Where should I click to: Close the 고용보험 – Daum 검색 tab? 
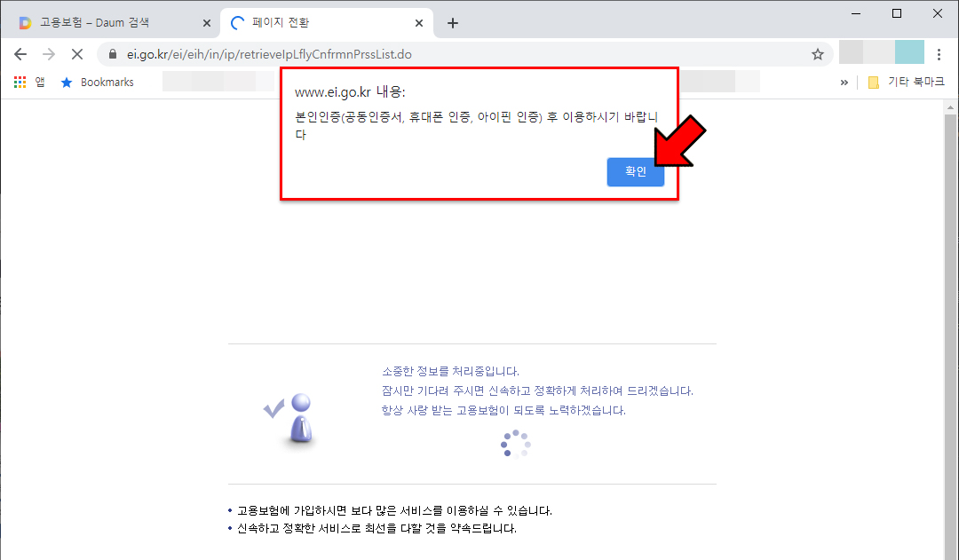tap(207, 23)
